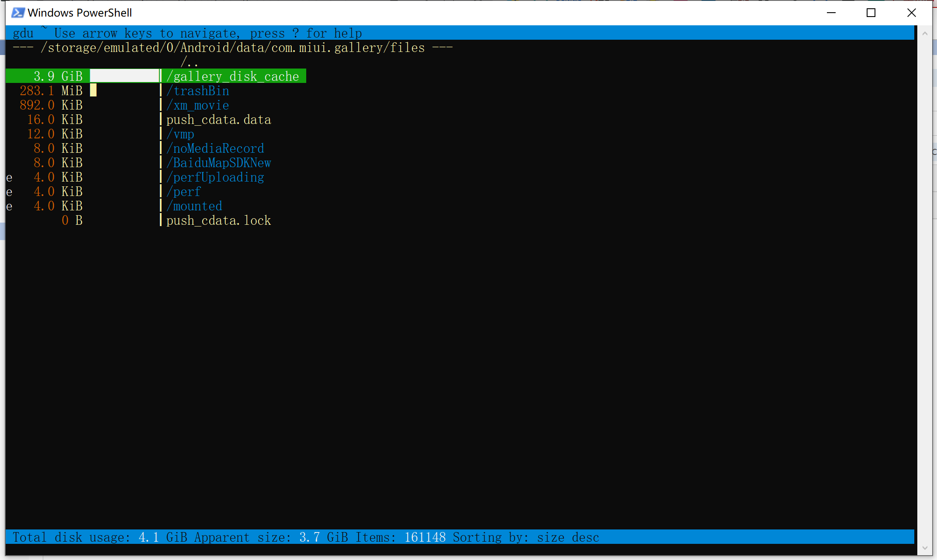Viewport: 937px width, 560px height.
Task: Click the white usage bar for gallery_disk_cache
Action: point(124,76)
